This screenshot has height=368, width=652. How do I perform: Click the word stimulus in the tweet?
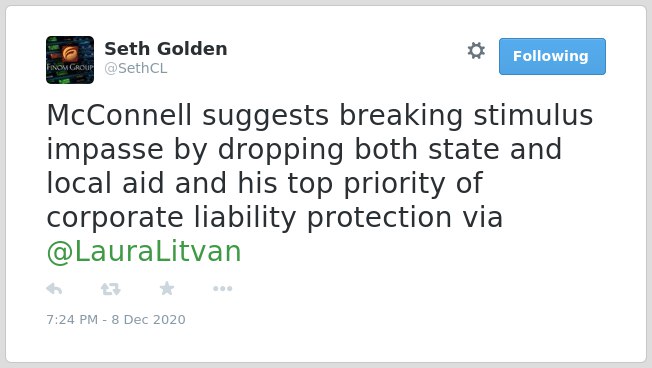533,115
